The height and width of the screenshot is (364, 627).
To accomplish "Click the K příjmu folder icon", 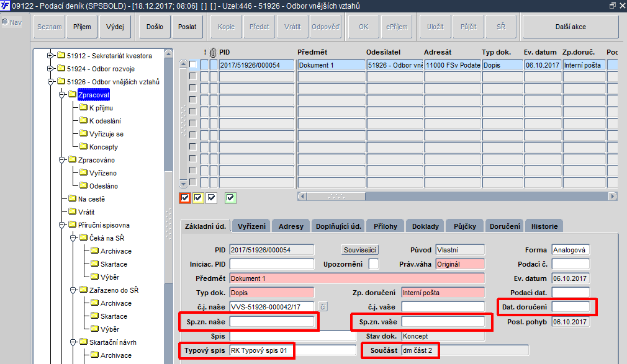I will (x=83, y=107).
